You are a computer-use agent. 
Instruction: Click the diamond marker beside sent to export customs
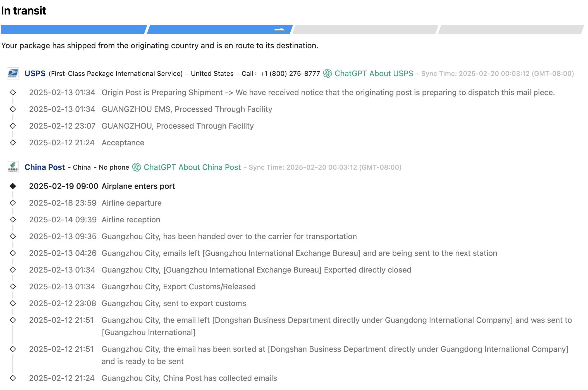[13, 303]
